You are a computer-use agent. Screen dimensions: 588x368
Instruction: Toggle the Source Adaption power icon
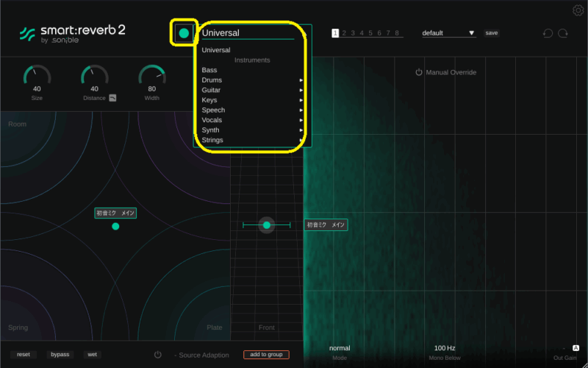click(158, 355)
